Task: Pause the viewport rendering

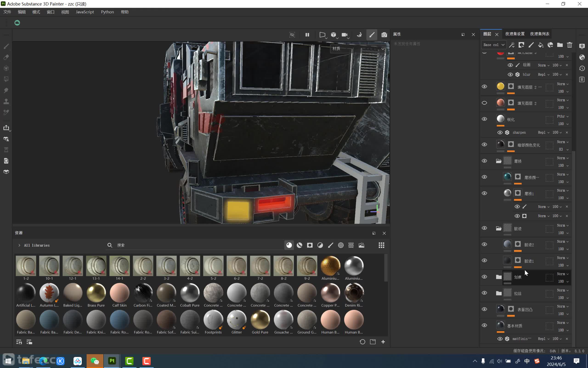Action: (x=307, y=35)
